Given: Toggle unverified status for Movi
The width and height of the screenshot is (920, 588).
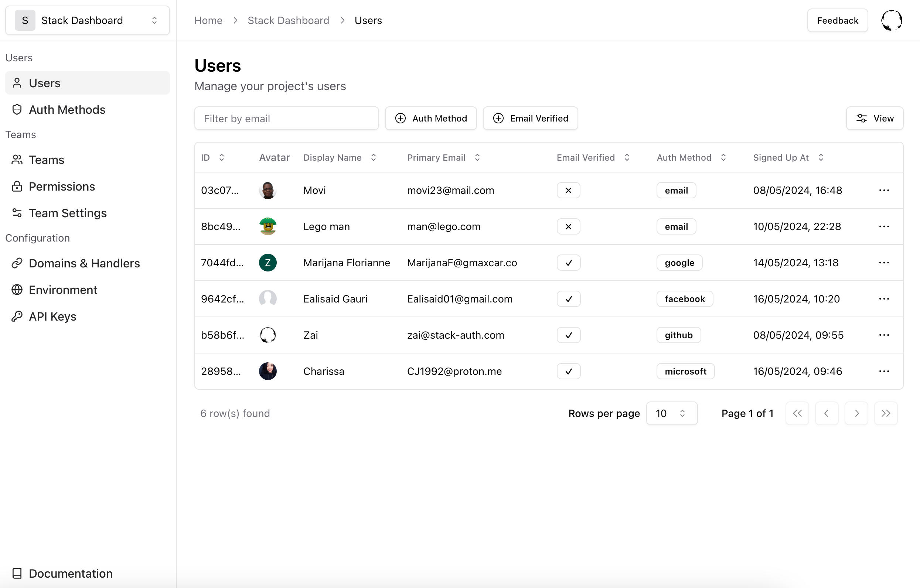Looking at the screenshot, I should 569,190.
